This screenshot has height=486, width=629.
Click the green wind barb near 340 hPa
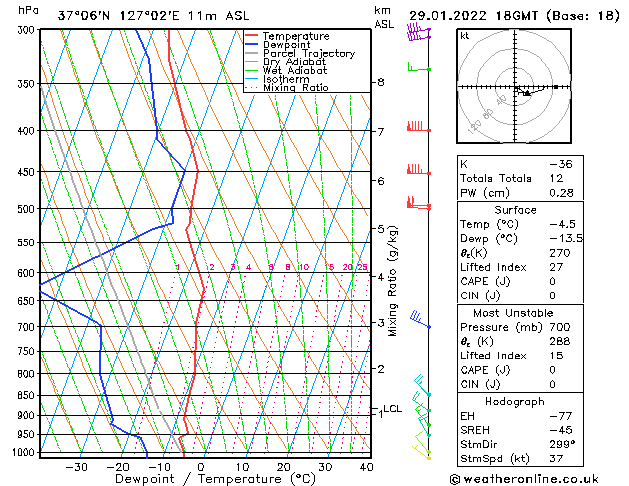[419, 67]
